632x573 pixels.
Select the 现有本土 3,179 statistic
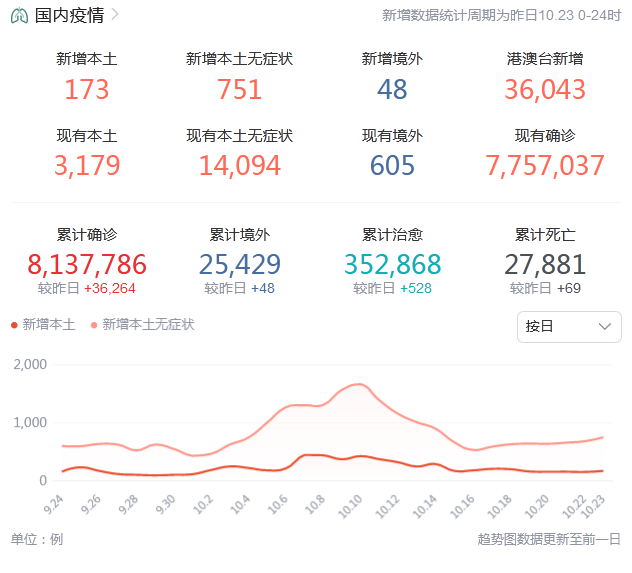tap(87, 165)
